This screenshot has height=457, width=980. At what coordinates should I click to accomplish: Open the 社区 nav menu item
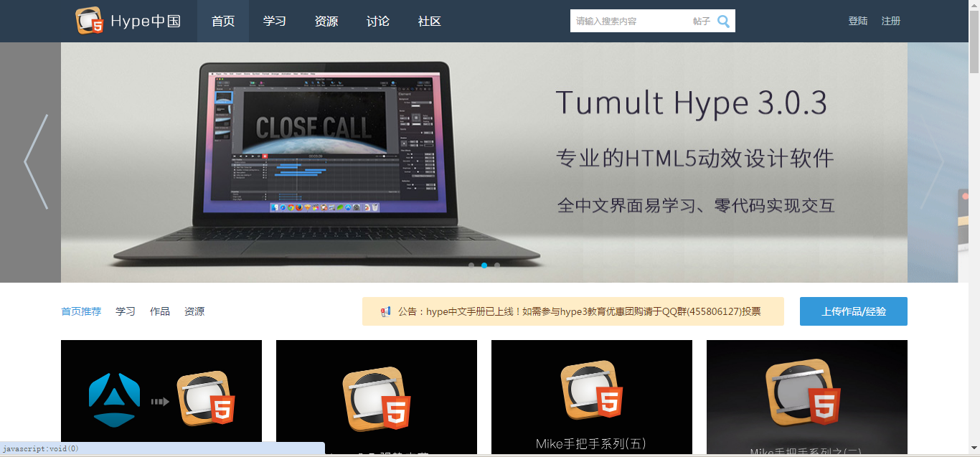[x=430, y=21]
